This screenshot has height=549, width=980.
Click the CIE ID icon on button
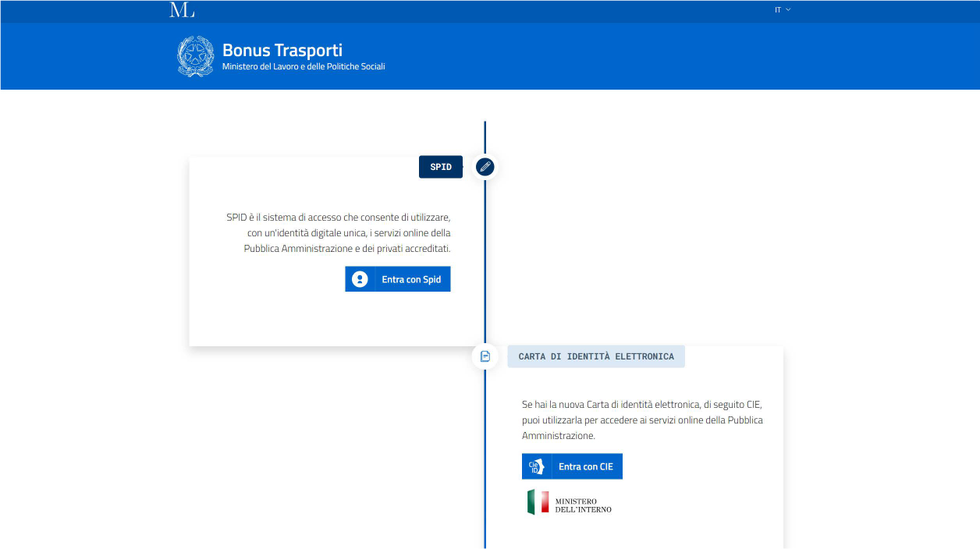(x=536, y=466)
